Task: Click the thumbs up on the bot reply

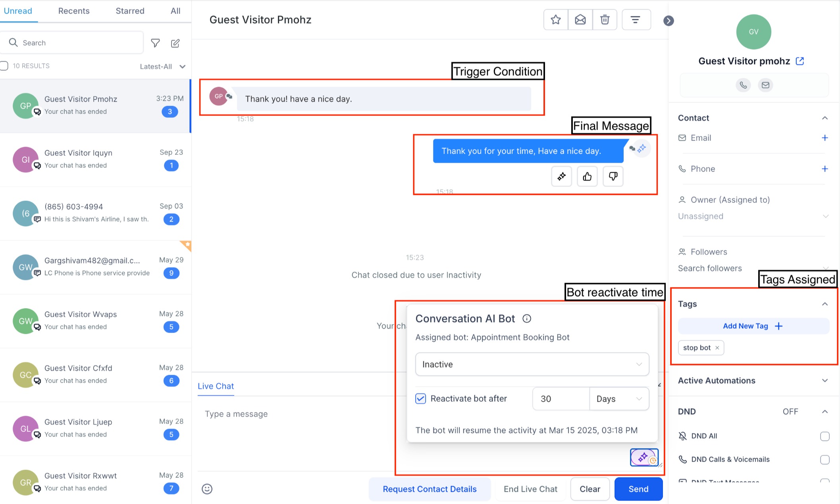Action: [x=587, y=177]
